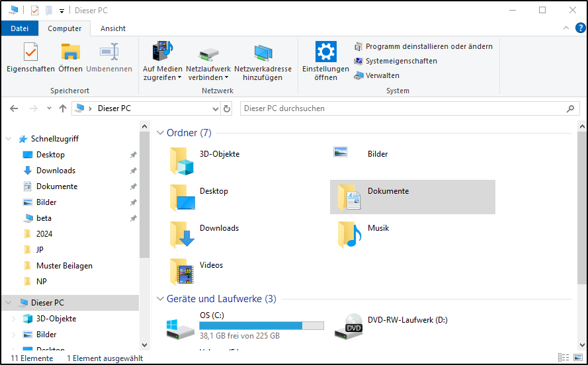Select Dokumente in Schnellzugriff
Screen dimensions: 588x365
pyautogui.click(x=57, y=186)
